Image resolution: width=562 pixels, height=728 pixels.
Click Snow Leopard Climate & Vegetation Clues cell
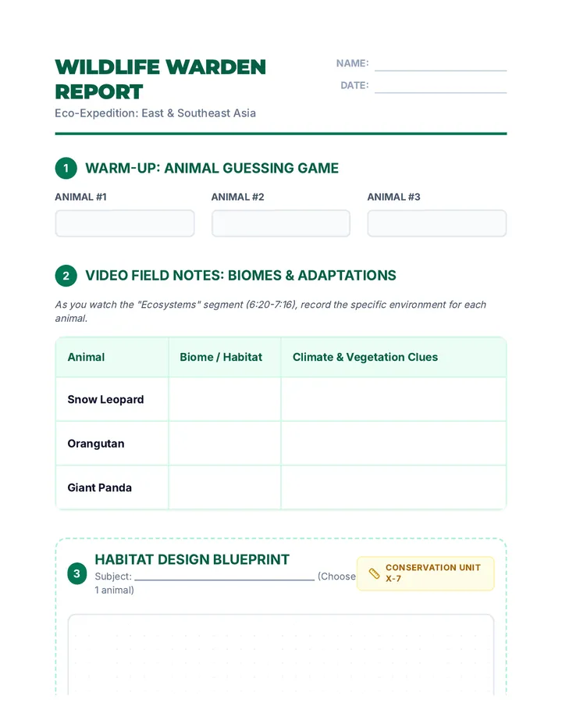pyautogui.click(x=393, y=399)
